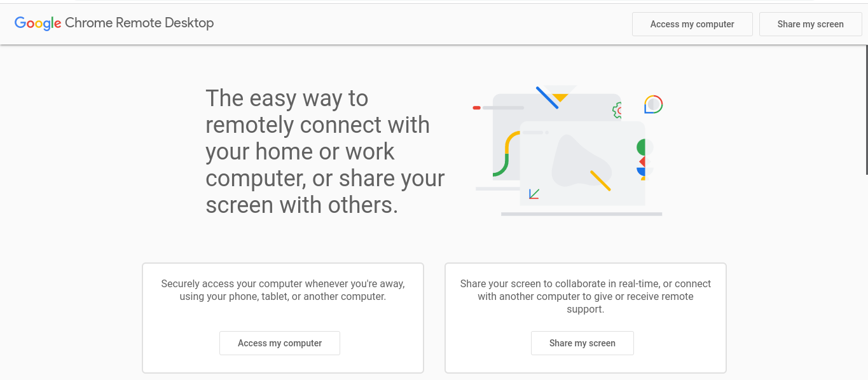
Task: Click the multicolor chat bubble icon
Action: 653,104
